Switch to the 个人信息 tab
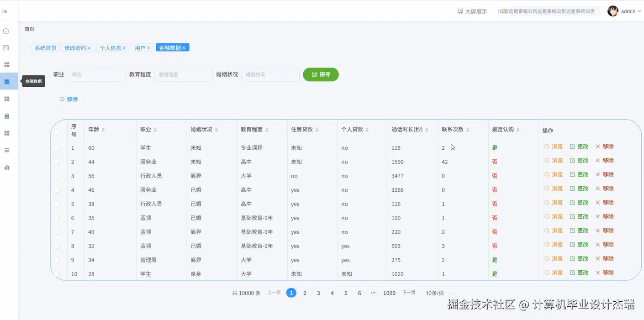Viewport: 644px width, 320px height. [x=110, y=47]
